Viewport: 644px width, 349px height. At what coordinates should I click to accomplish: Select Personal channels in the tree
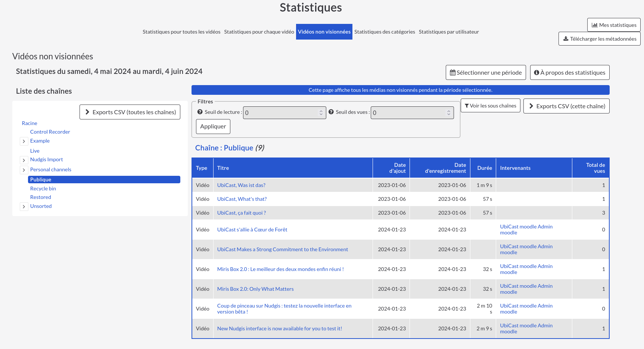tap(51, 169)
